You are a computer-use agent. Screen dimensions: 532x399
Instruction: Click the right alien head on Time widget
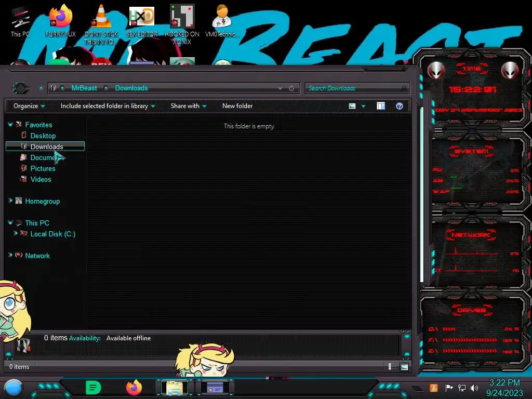click(510, 71)
